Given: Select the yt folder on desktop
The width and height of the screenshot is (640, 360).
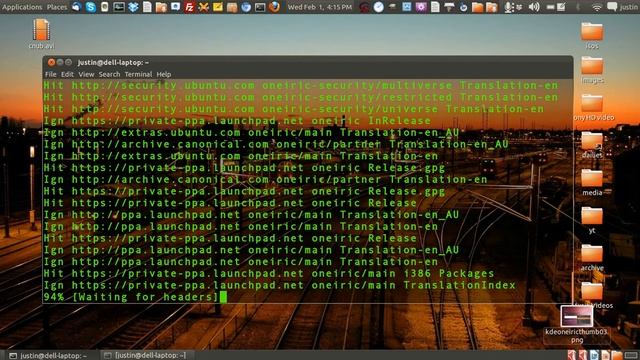Looking at the screenshot, I should coord(592,220).
